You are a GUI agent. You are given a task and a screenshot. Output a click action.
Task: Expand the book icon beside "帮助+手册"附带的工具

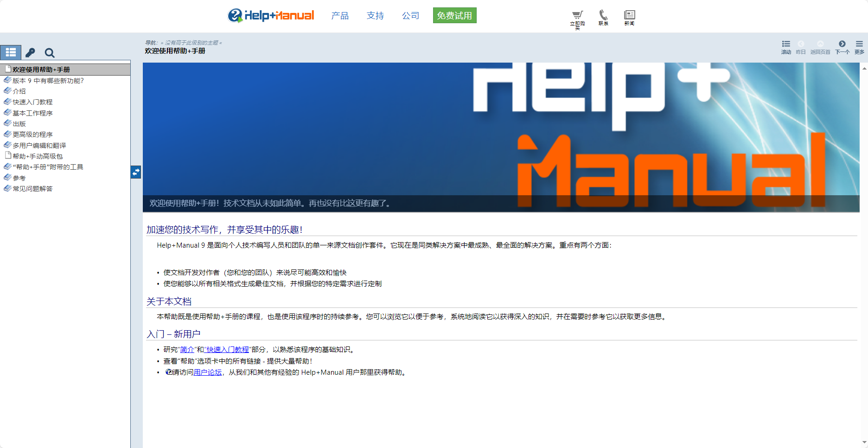[x=7, y=166]
